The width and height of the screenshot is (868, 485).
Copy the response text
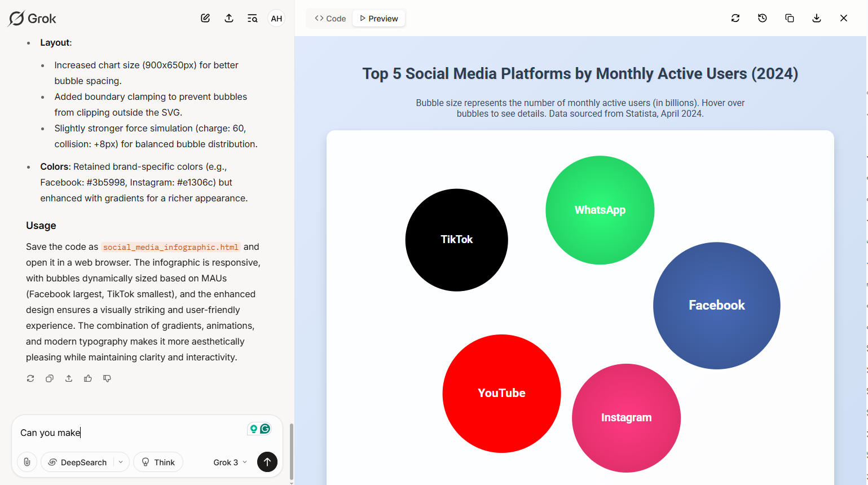tap(50, 378)
